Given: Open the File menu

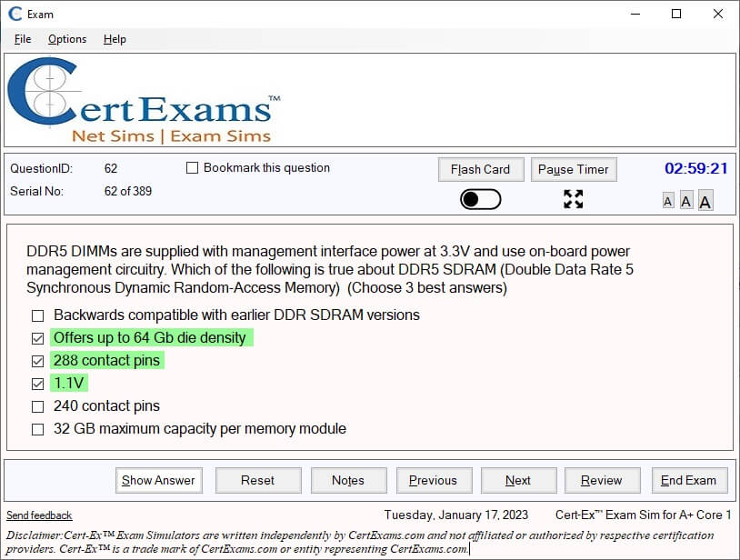Looking at the screenshot, I should [x=22, y=39].
